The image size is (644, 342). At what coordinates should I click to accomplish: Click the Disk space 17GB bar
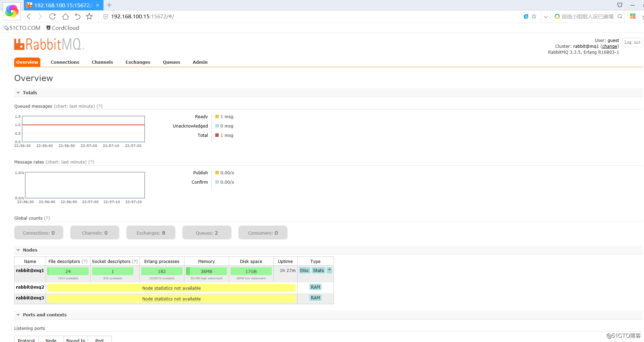[251, 271]
